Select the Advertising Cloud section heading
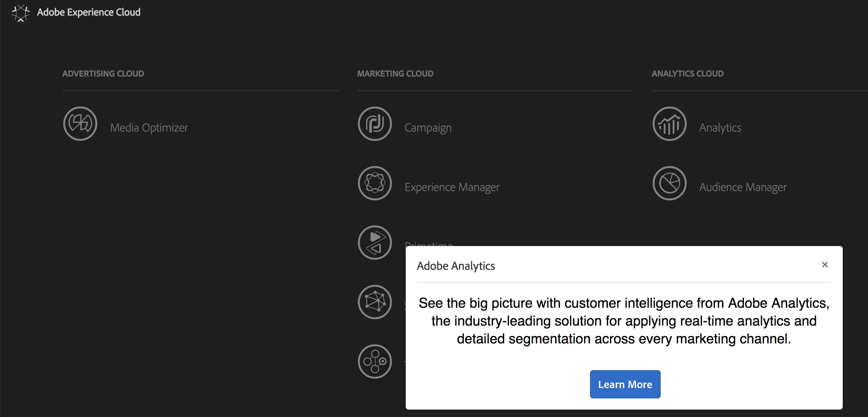The width and height of the screenshot is (868, 417). pyautogui.click(x=103, y=74)
